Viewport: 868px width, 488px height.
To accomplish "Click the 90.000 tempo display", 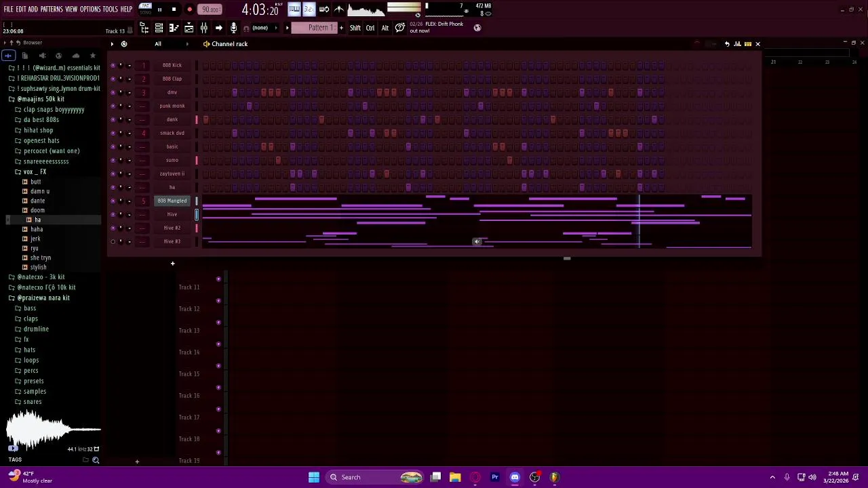I will tap(210, 9).
